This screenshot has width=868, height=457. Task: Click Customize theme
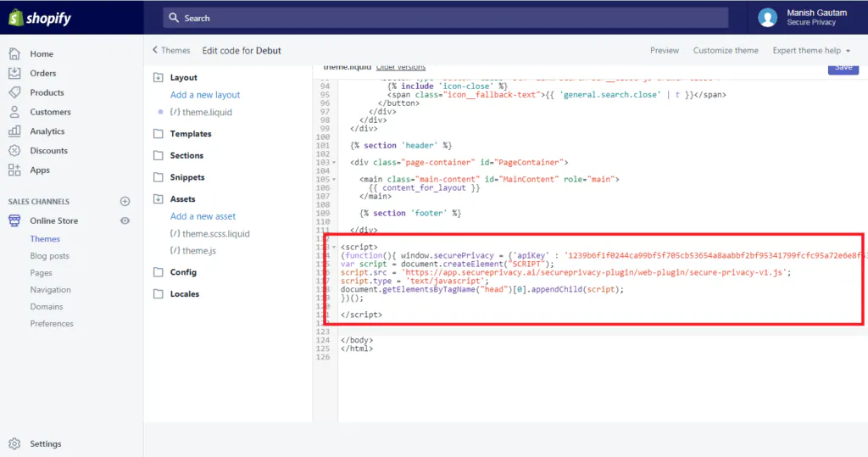726,50
